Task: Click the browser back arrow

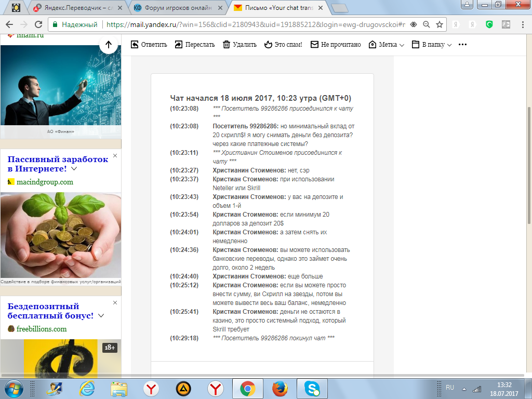Action: click(x=9, y=24)
